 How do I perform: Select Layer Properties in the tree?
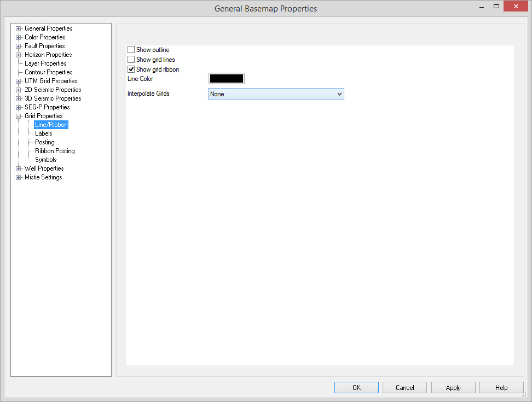(x=45, y=63)
